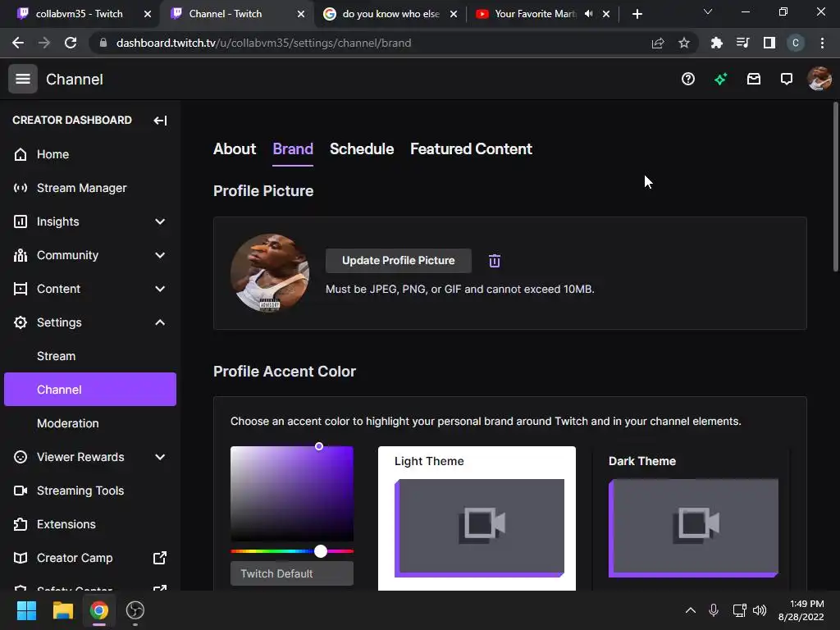Select Channel settings submenu item
This screenshot has height=630, width=840.
[x=90, y=390]
